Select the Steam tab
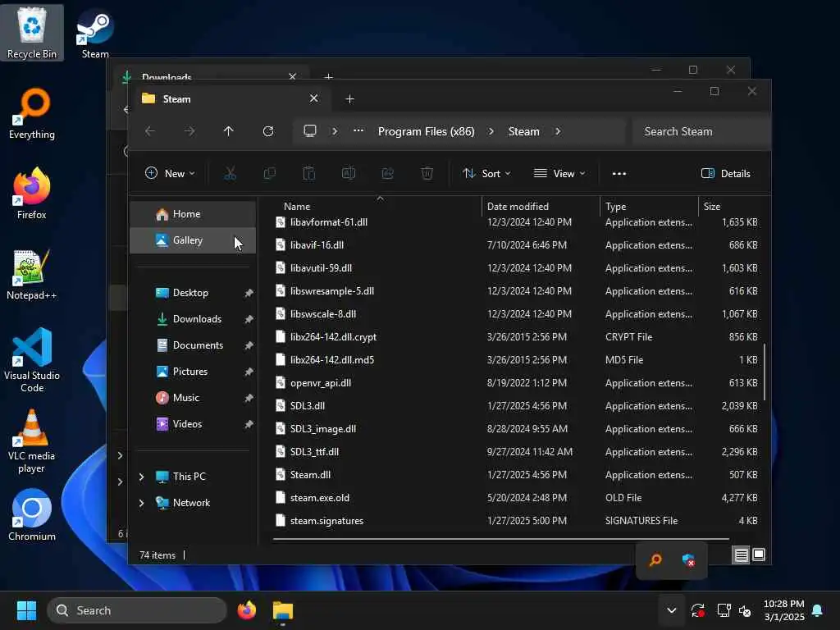The height and width of the screenshot is (630, 840). (x=231, y=99)
